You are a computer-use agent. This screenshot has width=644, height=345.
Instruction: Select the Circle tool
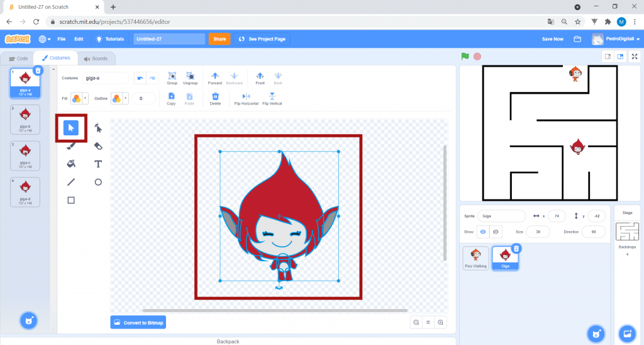click(97, 182)
